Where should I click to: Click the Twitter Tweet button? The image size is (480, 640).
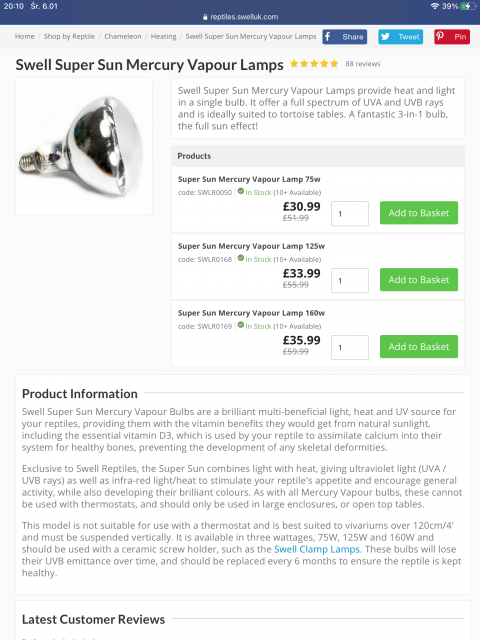[x=400, y=37]
